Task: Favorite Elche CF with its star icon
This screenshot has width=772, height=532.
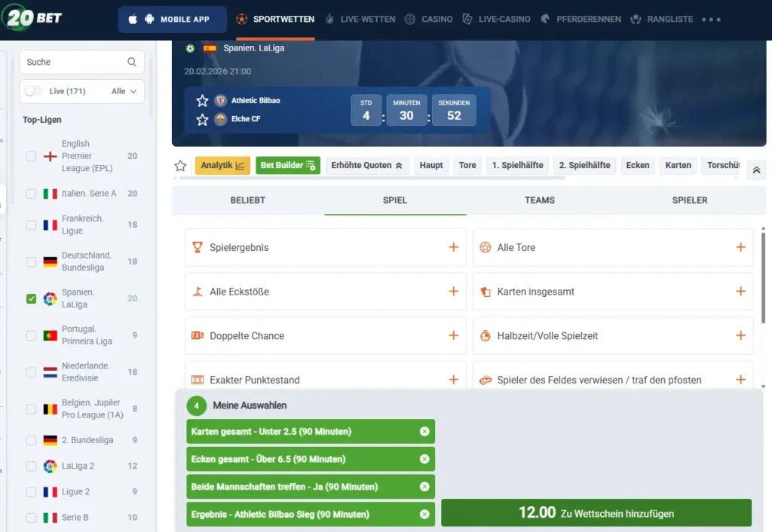Action: [x=202, y=120]
